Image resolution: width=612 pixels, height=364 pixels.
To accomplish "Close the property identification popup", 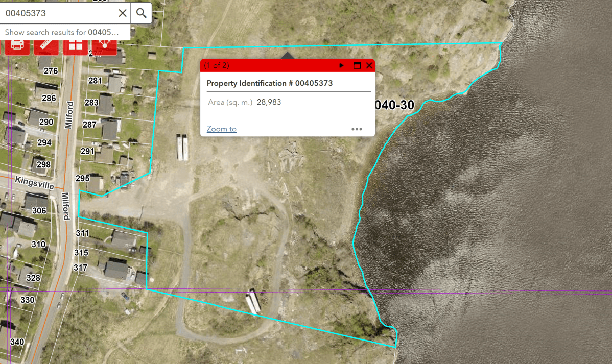I will 369,65.
